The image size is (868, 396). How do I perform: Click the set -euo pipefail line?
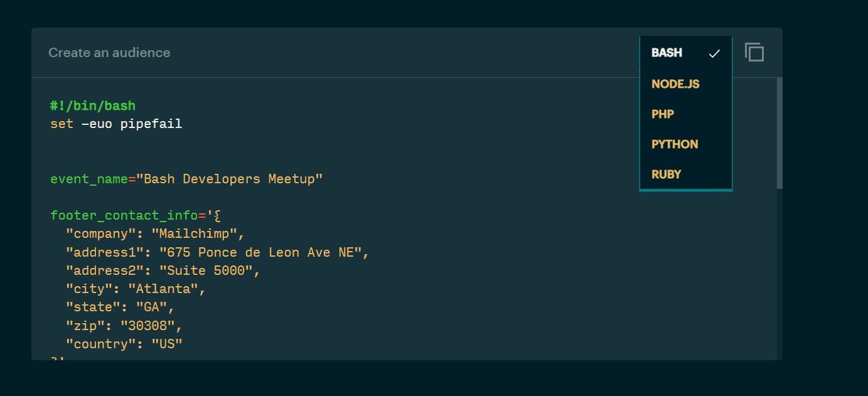point(115,124)
